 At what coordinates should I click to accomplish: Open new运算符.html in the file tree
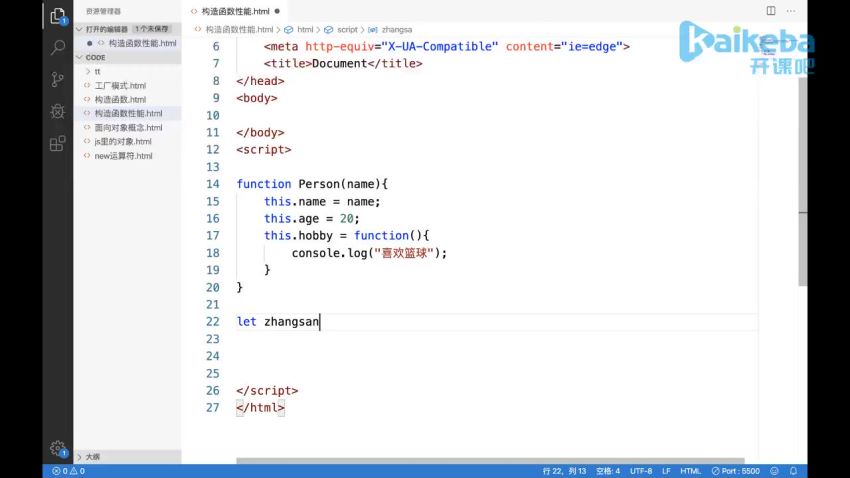point(123,156)
